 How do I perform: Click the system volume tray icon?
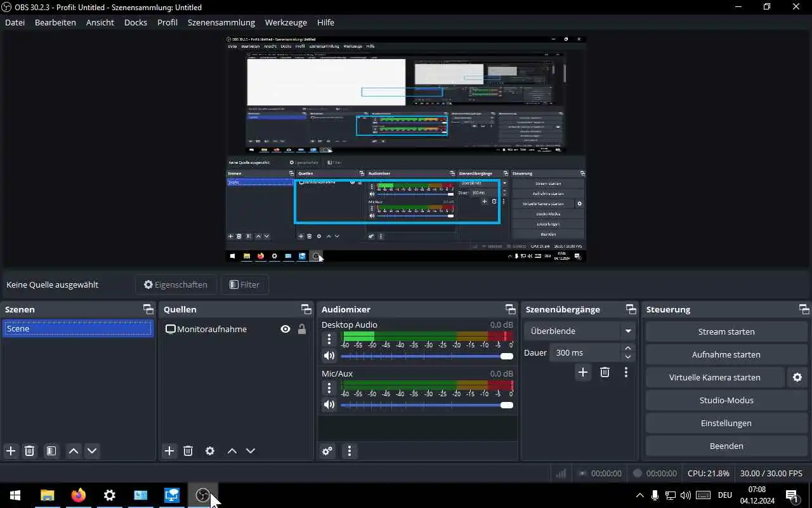click(x=685, y=495)
